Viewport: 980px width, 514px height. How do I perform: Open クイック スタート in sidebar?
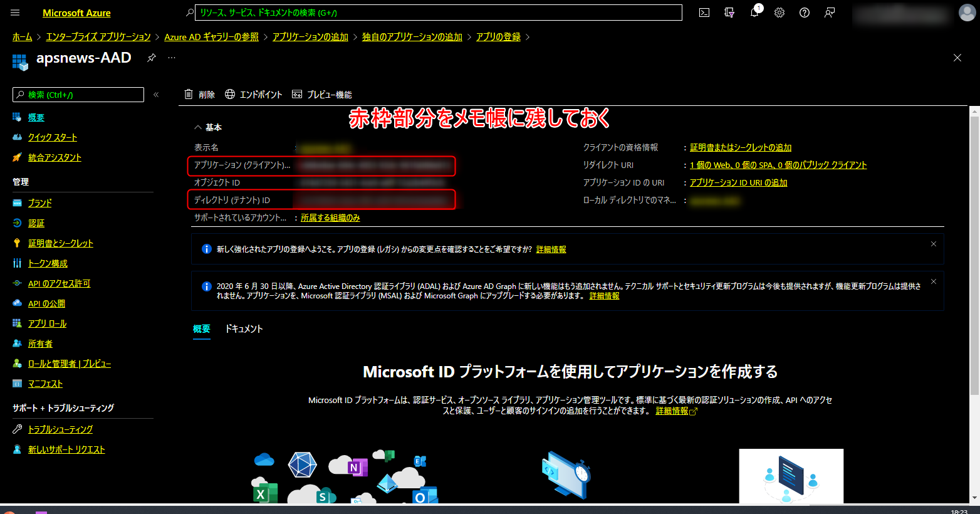click(53, 137)
